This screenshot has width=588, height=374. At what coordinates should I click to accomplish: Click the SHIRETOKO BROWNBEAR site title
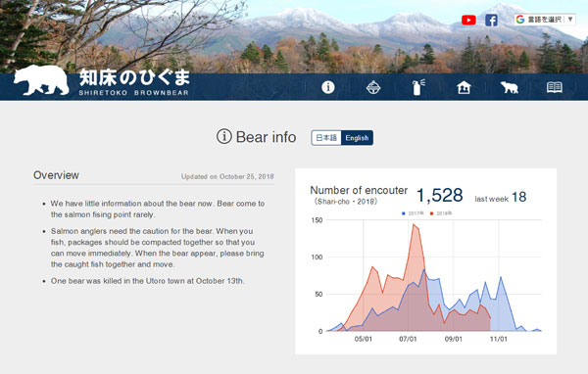pos(134,93)
